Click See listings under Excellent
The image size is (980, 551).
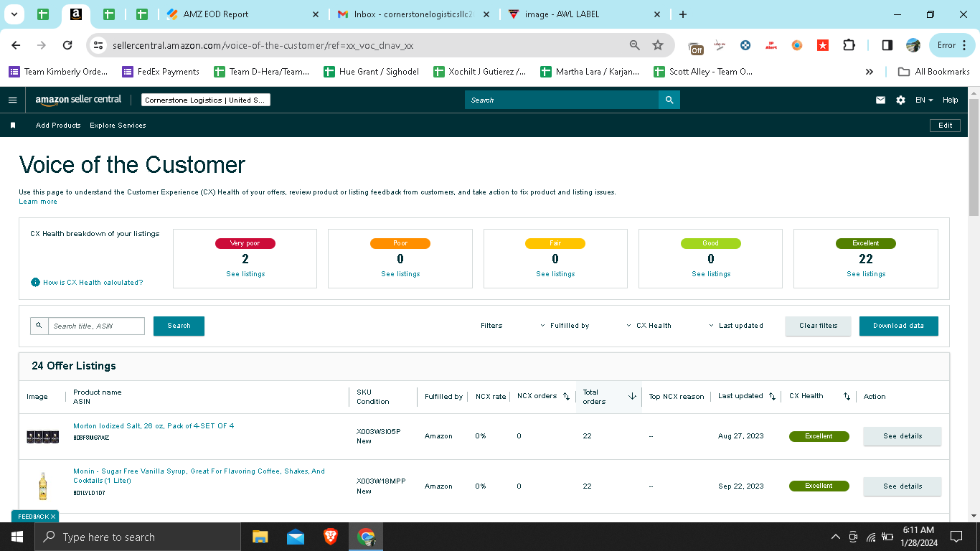click(866, 274)
